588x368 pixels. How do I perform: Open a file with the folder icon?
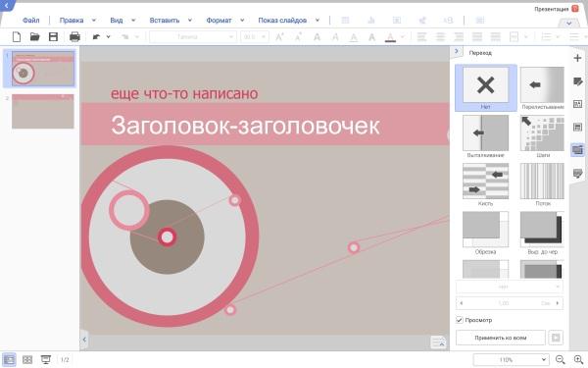coord(35,37)
